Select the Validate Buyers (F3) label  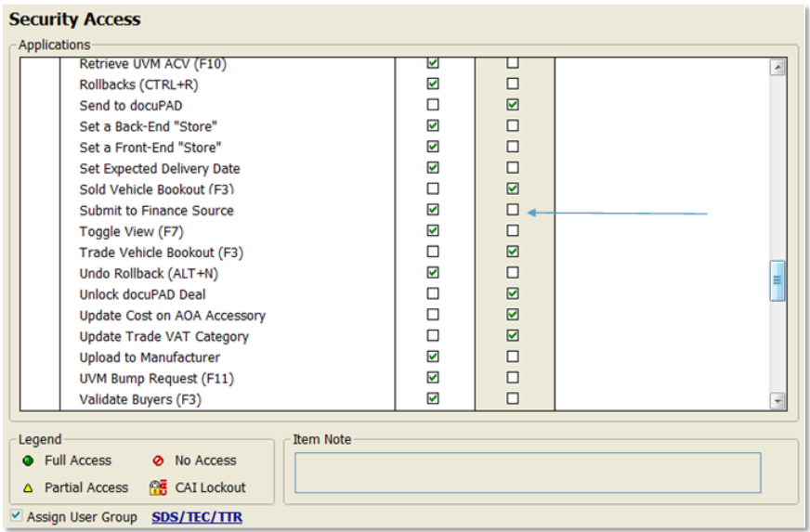(140, 400)
